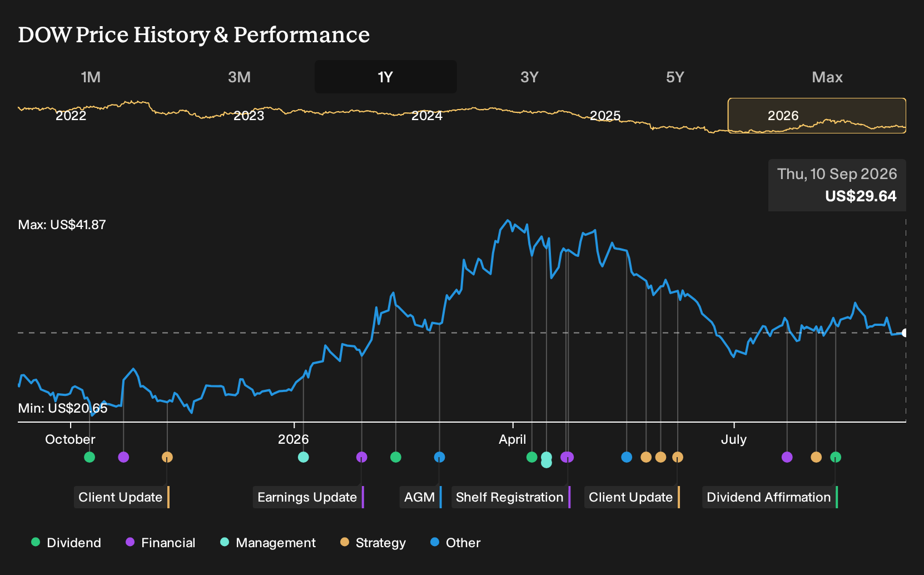Switch to the Max time range
This screenshot has height=575, width=924.
827,77
